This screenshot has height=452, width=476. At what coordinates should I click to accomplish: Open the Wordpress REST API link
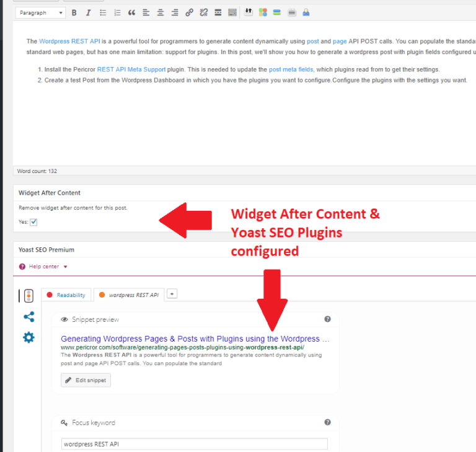69,42
